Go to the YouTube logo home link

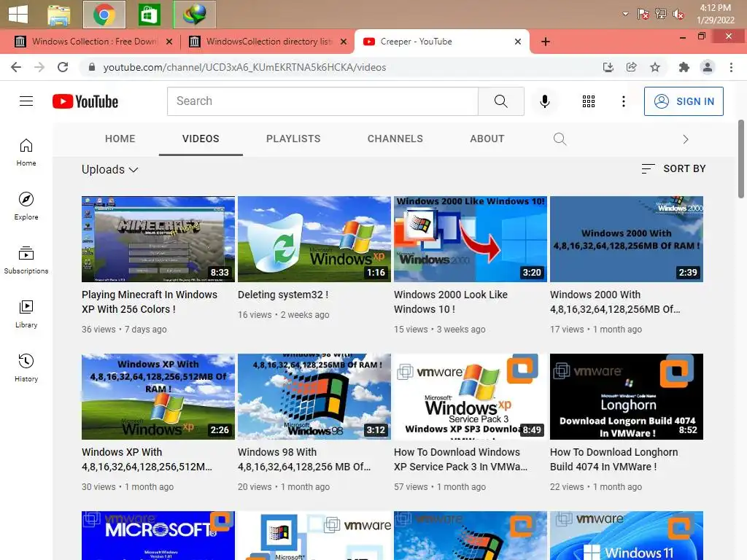tap(85, 101)
